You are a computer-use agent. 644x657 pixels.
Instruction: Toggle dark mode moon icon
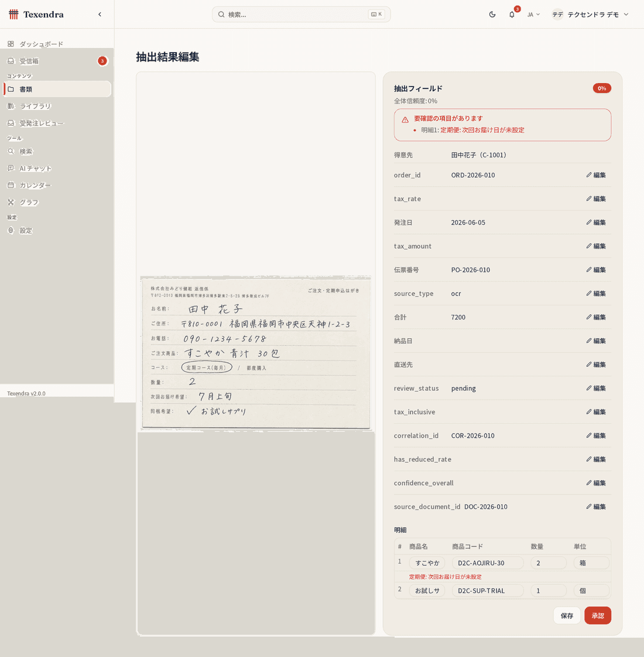[x=492, y=14]
